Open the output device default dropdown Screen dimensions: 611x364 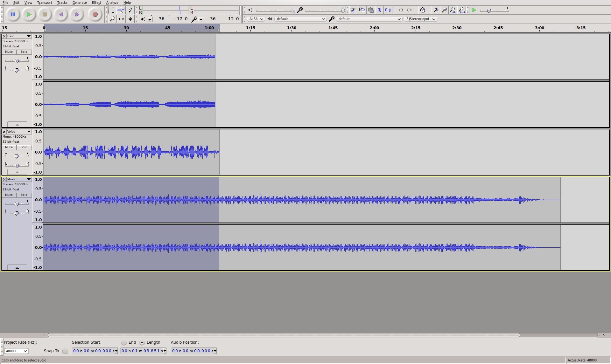tap(300, 19)
